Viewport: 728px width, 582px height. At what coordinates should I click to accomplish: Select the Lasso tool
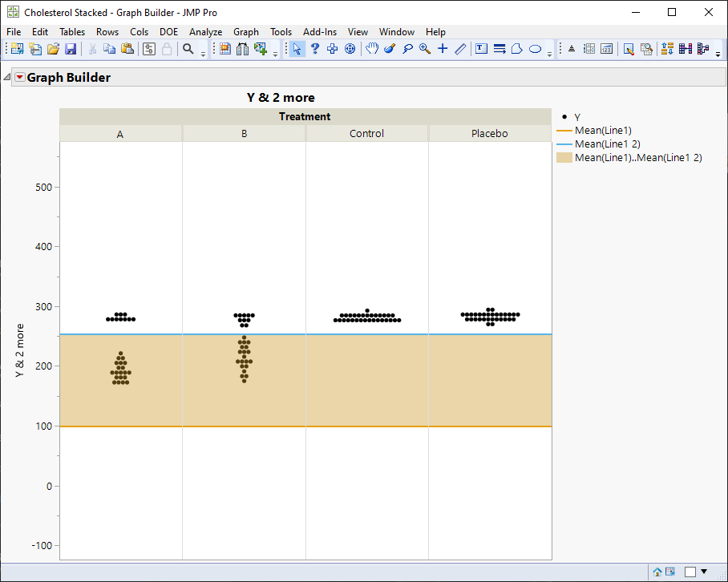click(407, 49)
